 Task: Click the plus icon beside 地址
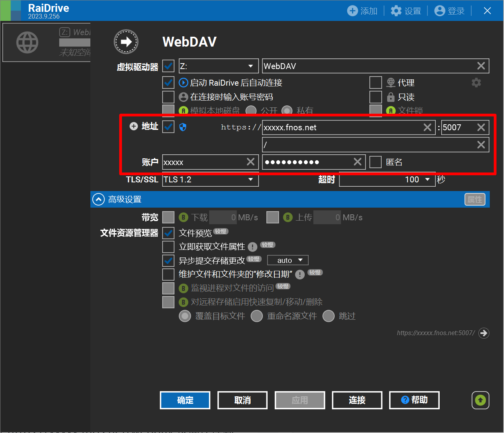coord(134,126)
